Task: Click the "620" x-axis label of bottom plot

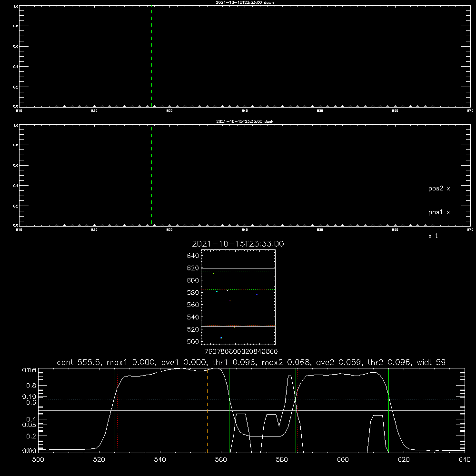Action: [x=404, y=460]
